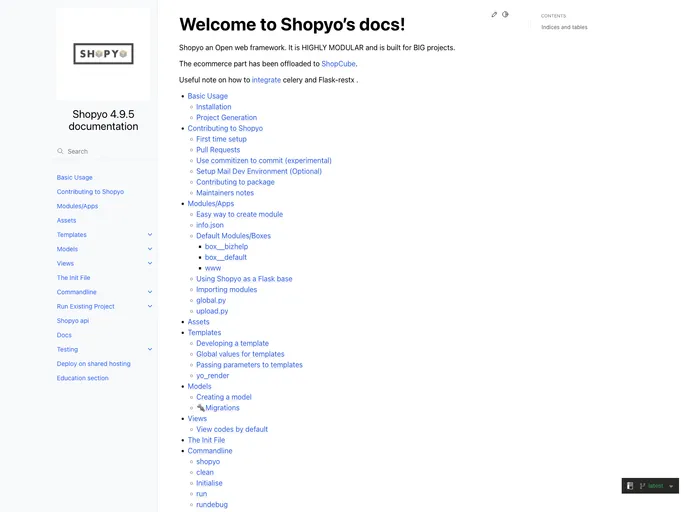The width and height of the screenshot is (688, 512).
Task: Open the initialise command link
Action: (209, 483)
